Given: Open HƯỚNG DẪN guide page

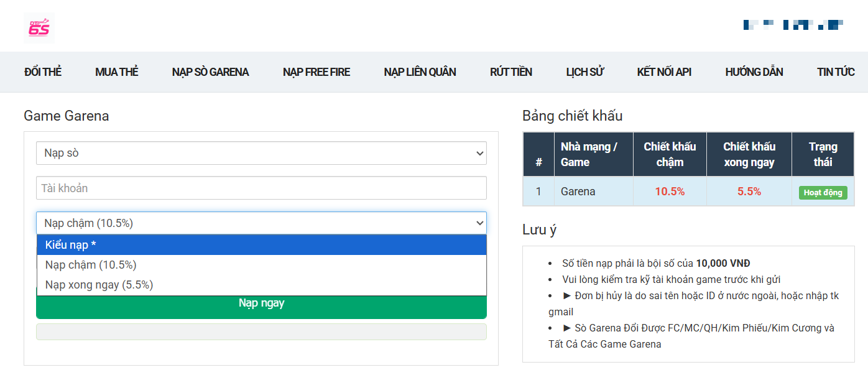Looking at the screenshot, I should pos(754,72).
